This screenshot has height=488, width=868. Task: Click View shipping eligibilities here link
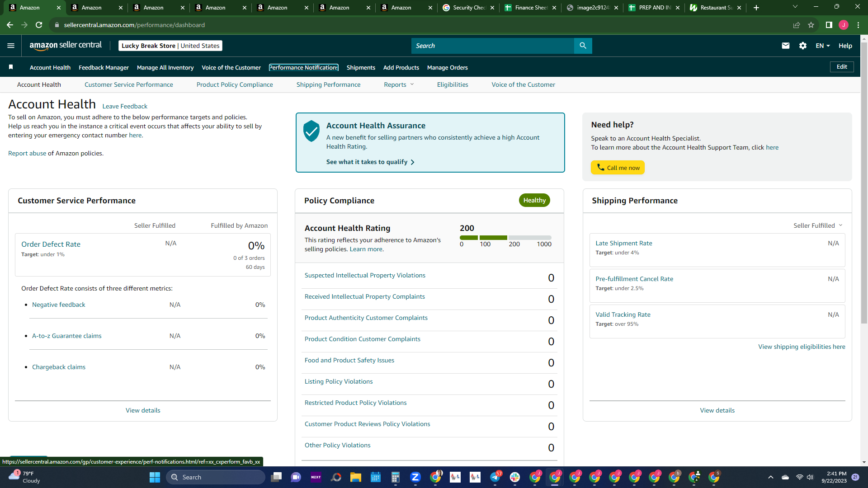click(802, 347)
